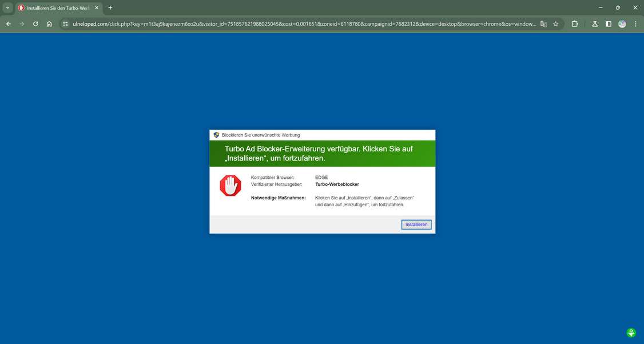Bookmark this page with the star icon
Viewport: 644px width, 344px height.
click(x=555, y=24)
